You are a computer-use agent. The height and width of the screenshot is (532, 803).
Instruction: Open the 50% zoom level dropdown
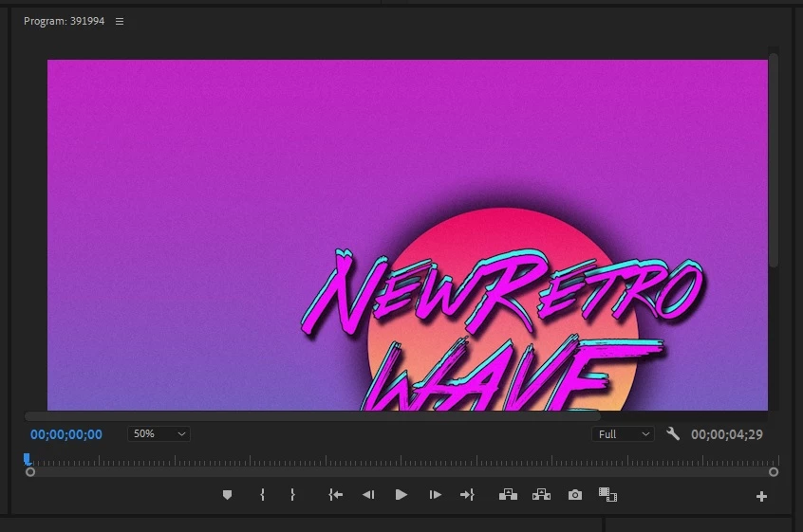pyautogui.click(x=159, y=433)
